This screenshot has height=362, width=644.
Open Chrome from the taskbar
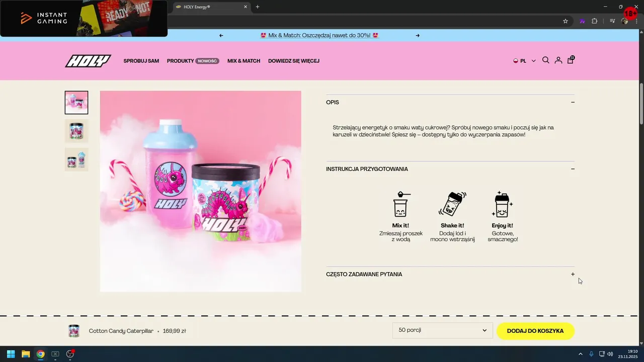click(40, 354)
